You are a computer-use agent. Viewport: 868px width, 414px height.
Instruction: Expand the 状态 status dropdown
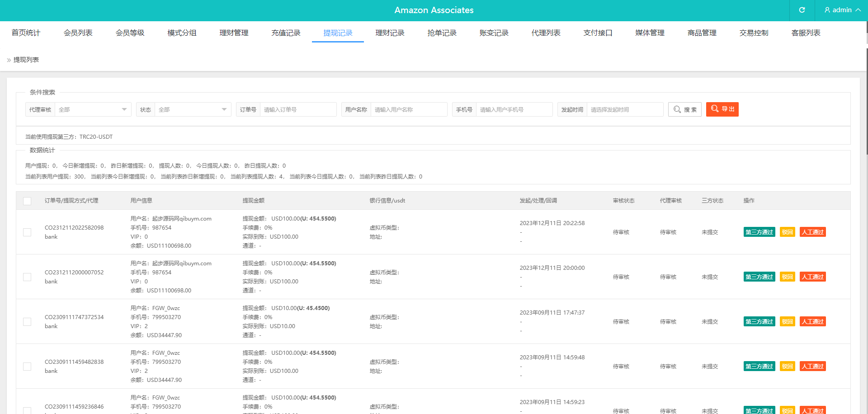[193, 109]
